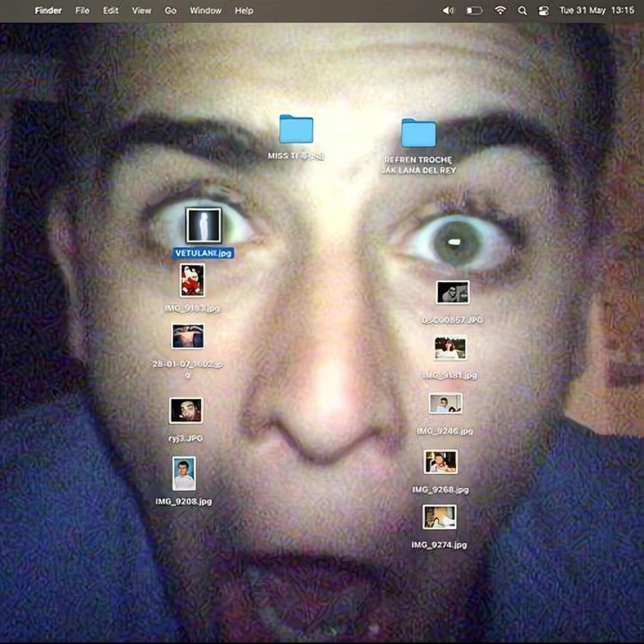Select the IMG_9274.jpg file icon
Screen dimensions: 644x644
tap(439, 517)
